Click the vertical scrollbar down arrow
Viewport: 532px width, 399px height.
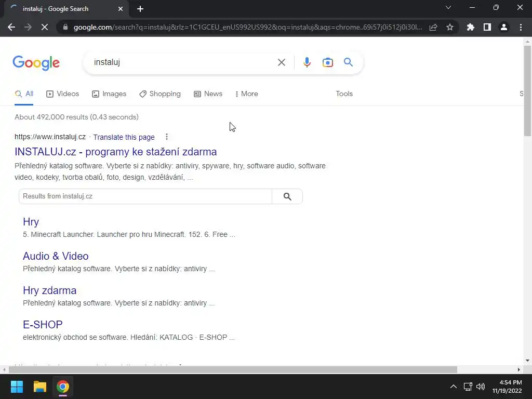pyautogui.click(x=527, y=361)
